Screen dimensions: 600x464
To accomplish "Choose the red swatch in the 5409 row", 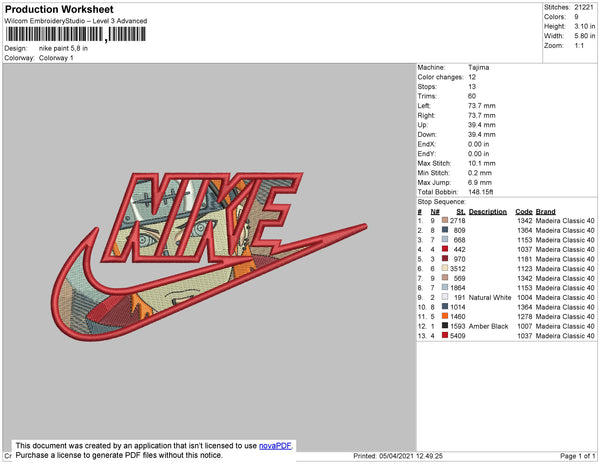I will coord(445,335).
